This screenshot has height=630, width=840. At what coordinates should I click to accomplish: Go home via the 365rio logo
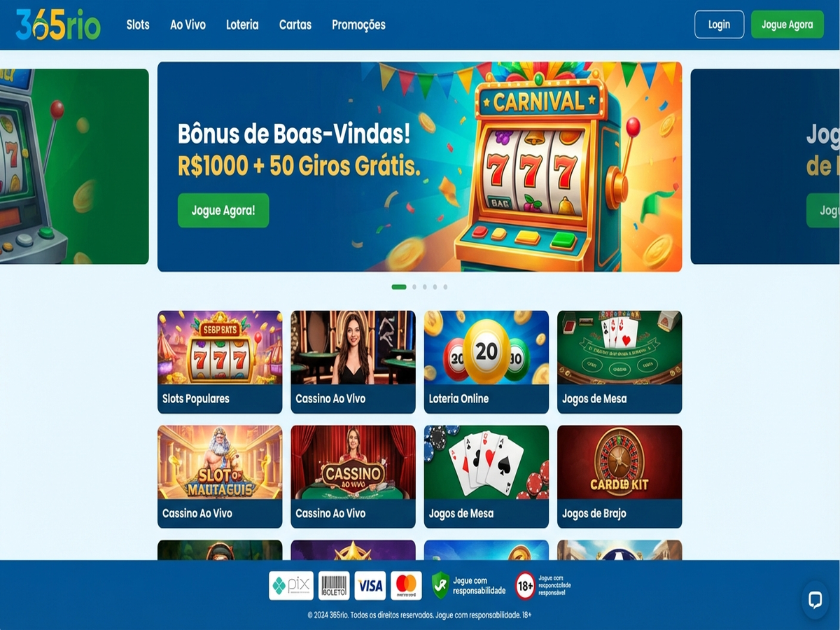[58, 24]
